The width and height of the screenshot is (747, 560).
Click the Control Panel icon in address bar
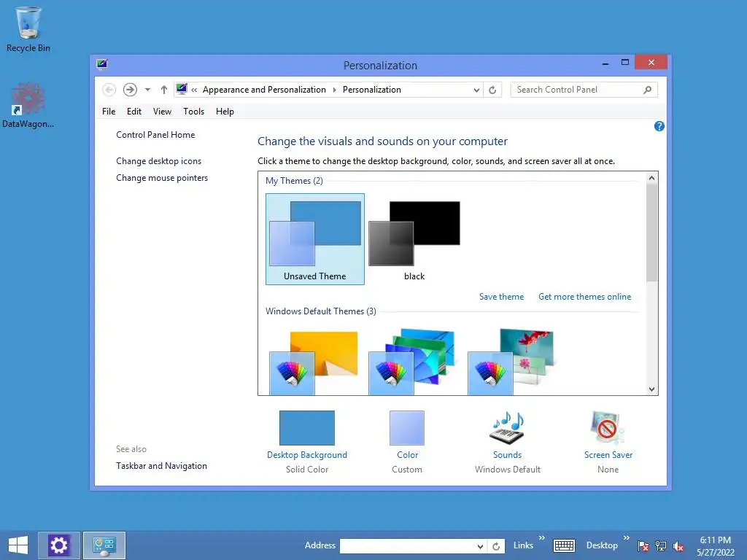182,89
